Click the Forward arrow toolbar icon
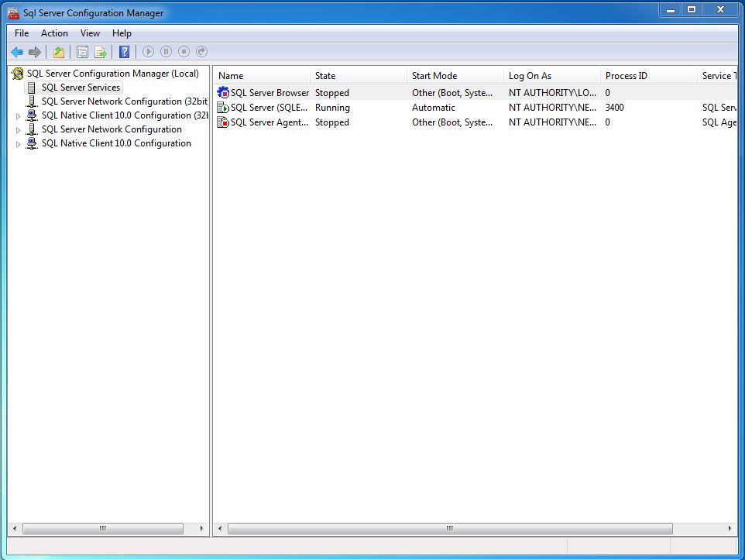 tap(35, 52)
